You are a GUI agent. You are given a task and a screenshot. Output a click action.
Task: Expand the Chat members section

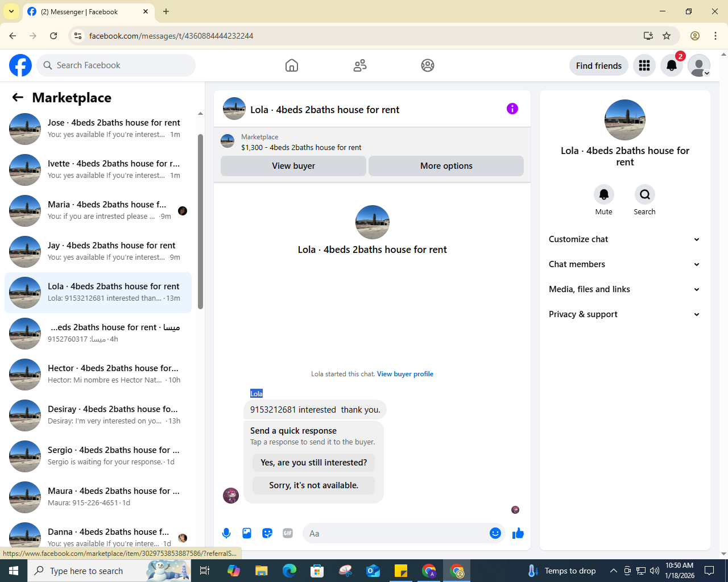pyautogui.click(x=624, y=264)
